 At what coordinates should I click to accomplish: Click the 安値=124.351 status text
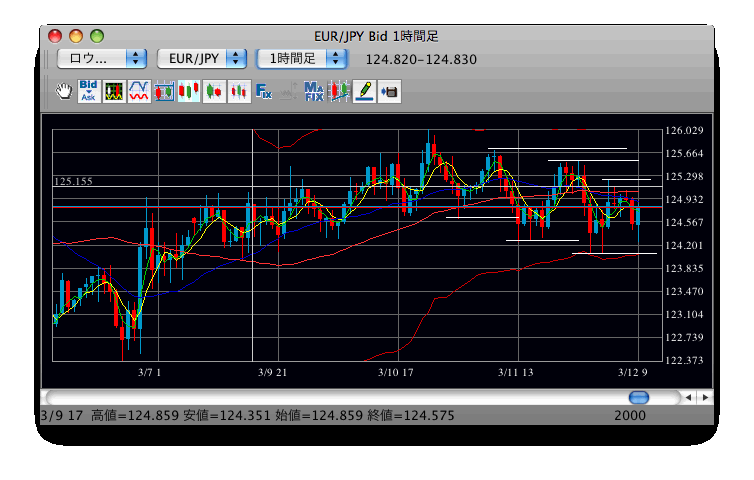(x=227, y=416)
